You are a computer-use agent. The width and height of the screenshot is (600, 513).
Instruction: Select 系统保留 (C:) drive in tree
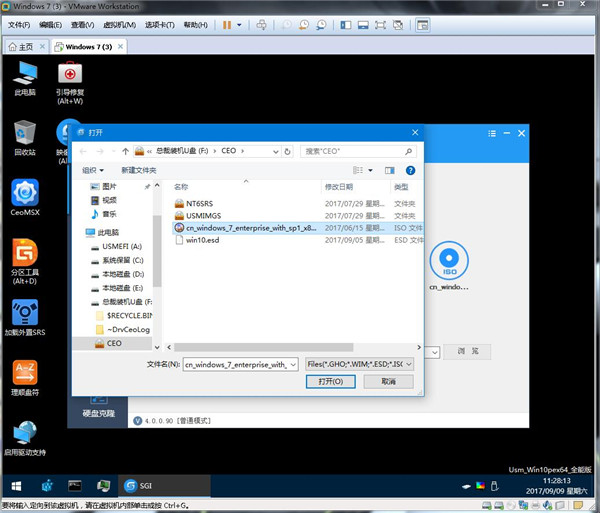tap(117, 261)
